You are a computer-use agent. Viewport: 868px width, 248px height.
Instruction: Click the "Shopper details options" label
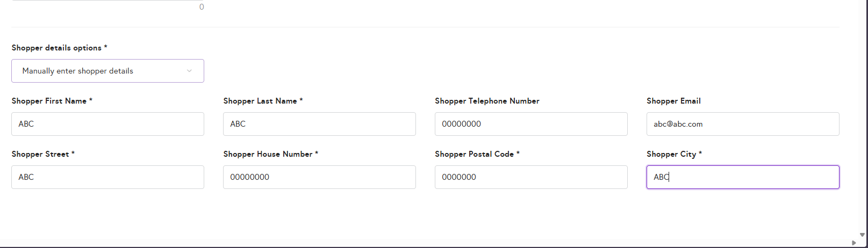click(x=56, y=48)
